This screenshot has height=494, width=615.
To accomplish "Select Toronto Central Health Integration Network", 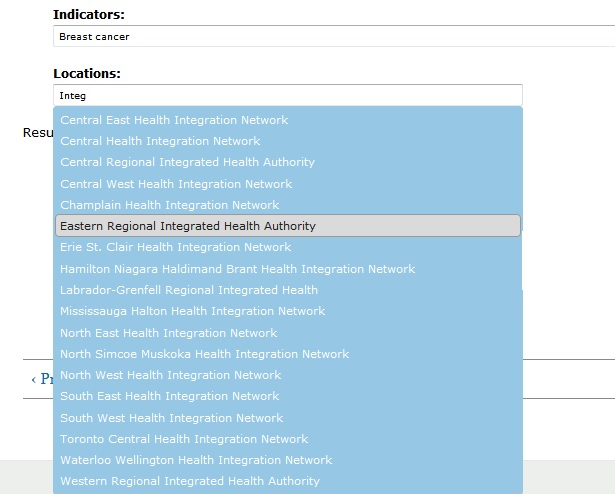I will tap(184, 439).
